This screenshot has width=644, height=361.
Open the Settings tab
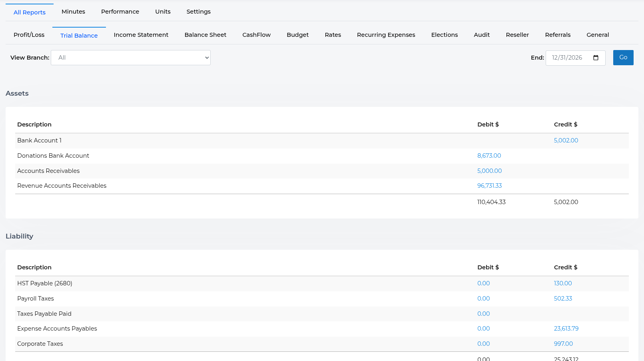(x=198, y=12)
